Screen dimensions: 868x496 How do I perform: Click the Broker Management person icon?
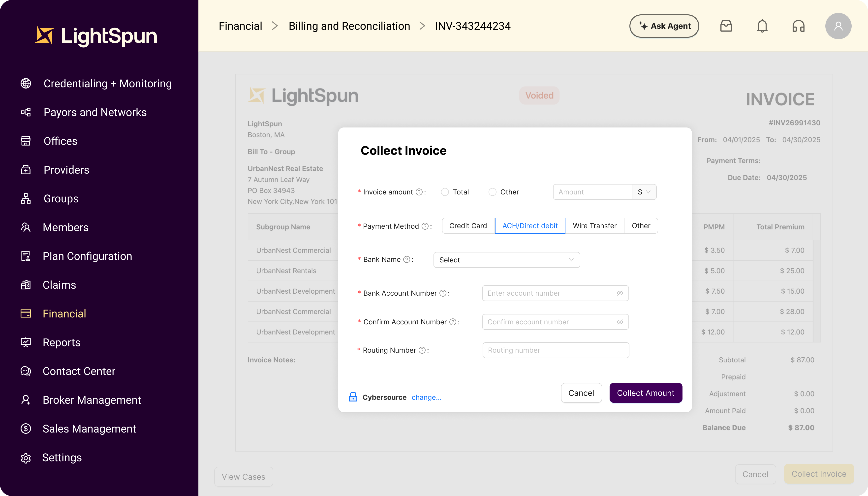click(26, 400)
